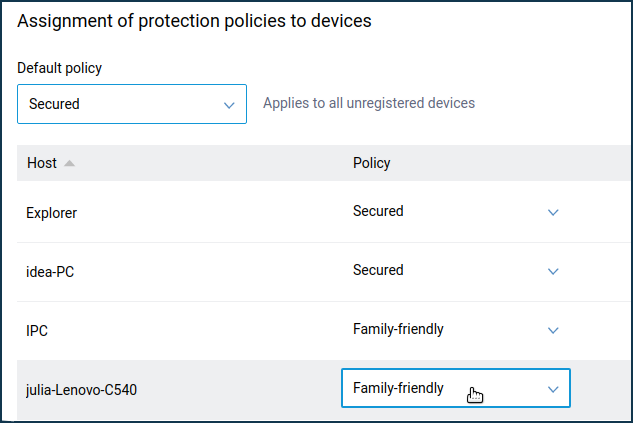
Task: Open the Default policy Secured dropdown
Action: pos(132,104)
